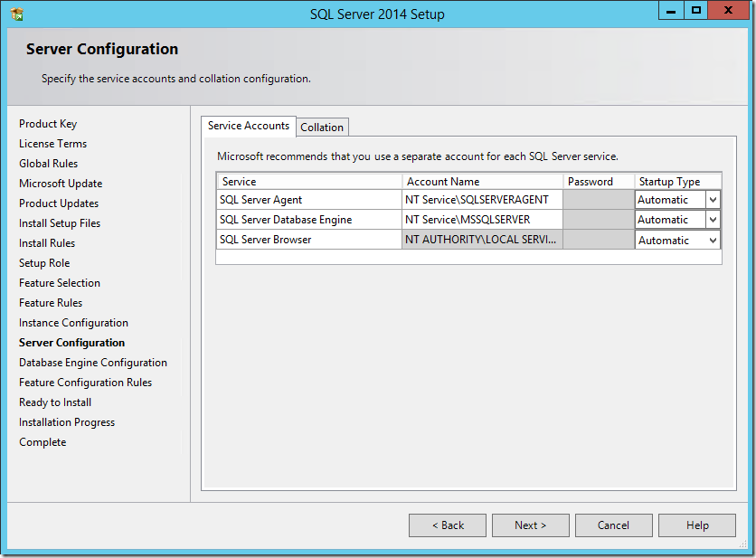Click the NT AUTHORITY\LOCAL SERVI... account cell
Image resolution: width=756 pixels, height=558 pixels.
pyautogui.click(x=482, y=240)
